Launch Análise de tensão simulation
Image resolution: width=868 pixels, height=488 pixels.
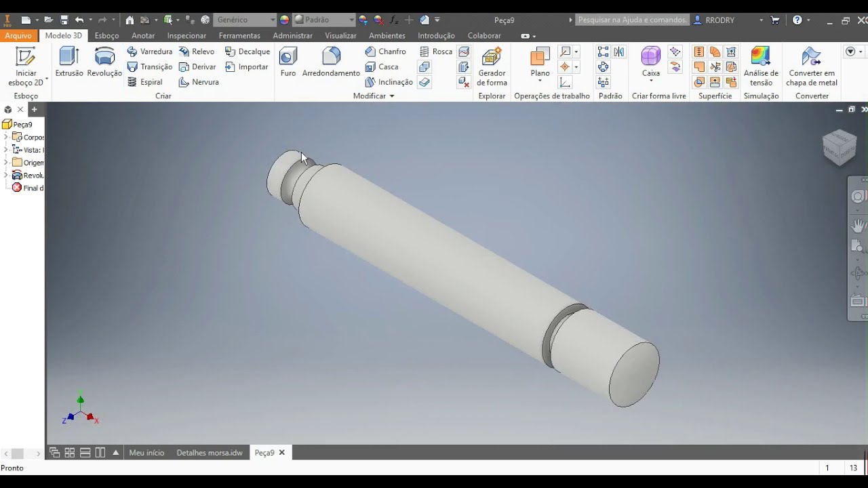click(761, 67)
